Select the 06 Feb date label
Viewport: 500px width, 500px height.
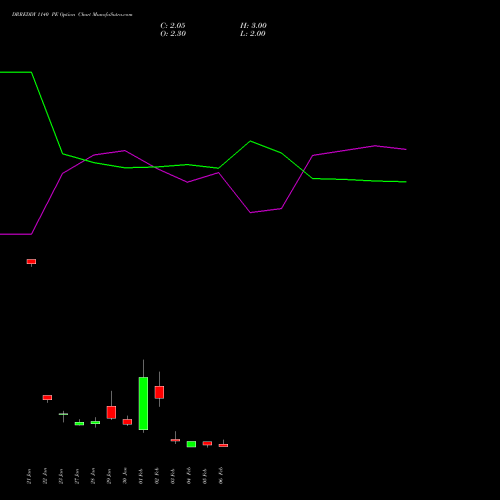pos(221,476)
